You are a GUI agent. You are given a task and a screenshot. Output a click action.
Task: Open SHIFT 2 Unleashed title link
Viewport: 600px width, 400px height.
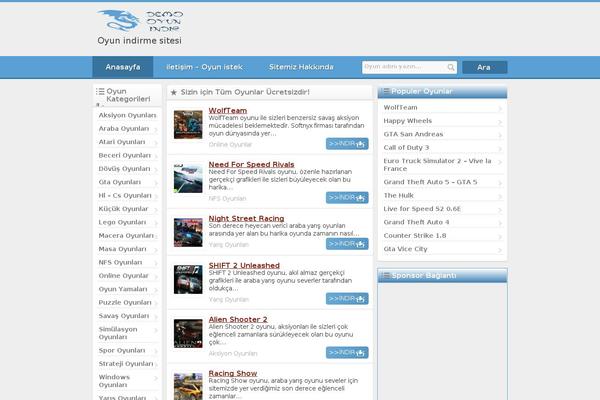244,265
